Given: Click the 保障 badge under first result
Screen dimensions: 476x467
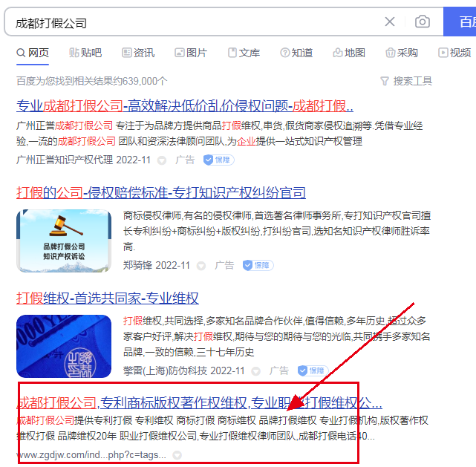Looking at the screenshot, I should (x=218, y=160).
